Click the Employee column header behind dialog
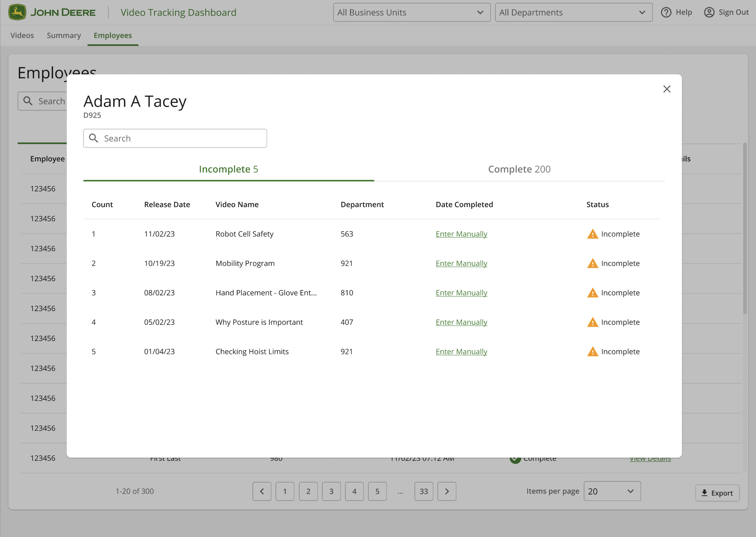The height and width of the screenshot is (537, 756). 48,159
